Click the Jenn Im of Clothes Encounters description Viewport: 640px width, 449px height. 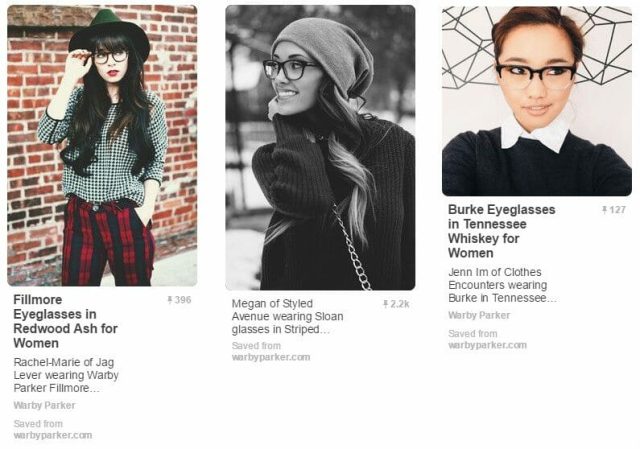point(502,285)
